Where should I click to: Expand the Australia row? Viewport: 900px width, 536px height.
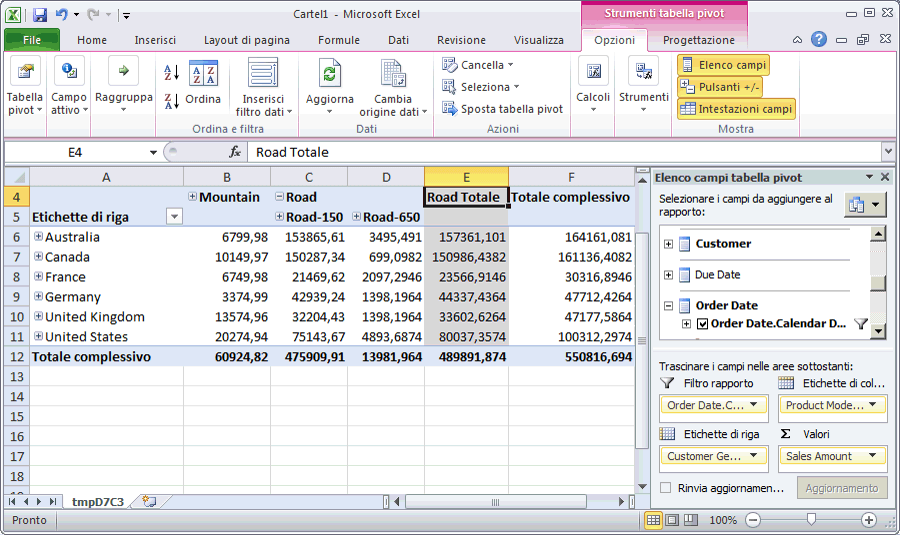coord(39,237)
